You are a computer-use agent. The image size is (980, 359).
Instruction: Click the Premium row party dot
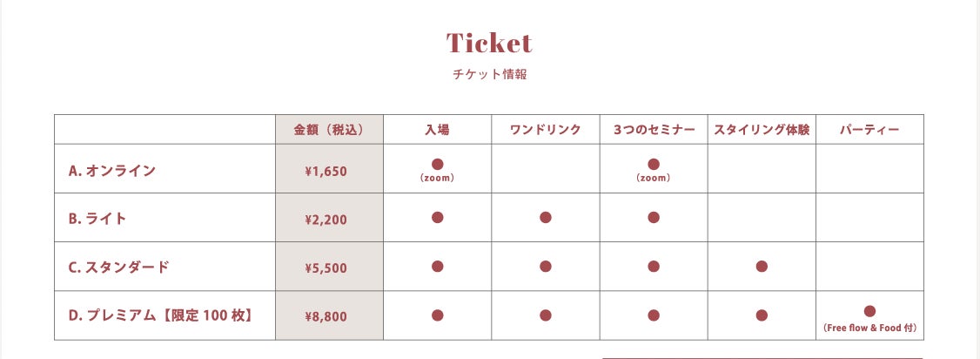coord(869,311)
